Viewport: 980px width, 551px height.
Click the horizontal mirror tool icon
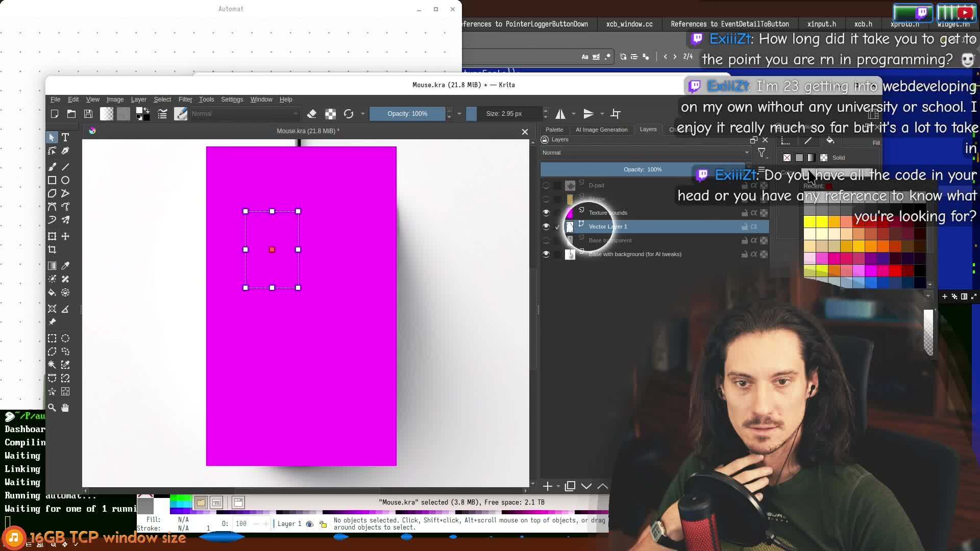(560, 114)
